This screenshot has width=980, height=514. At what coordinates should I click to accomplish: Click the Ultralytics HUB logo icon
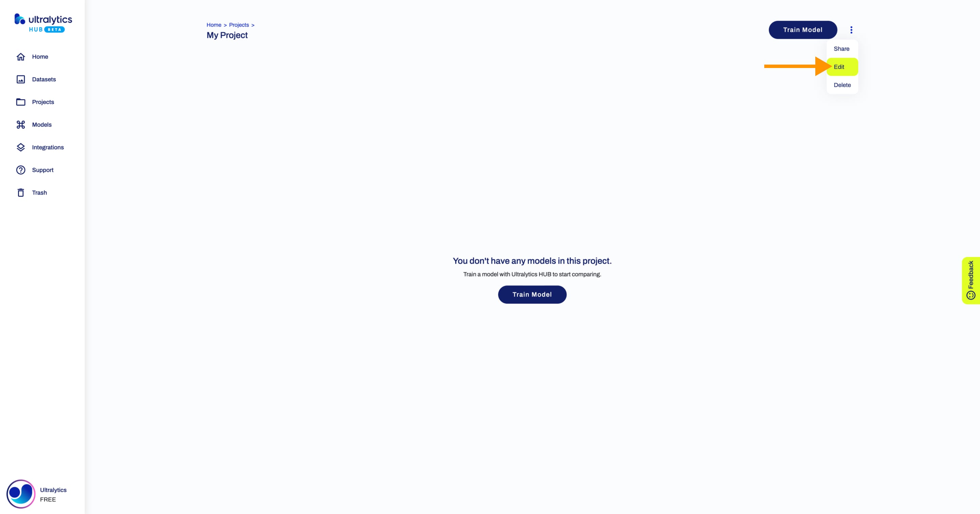[18, 19]
